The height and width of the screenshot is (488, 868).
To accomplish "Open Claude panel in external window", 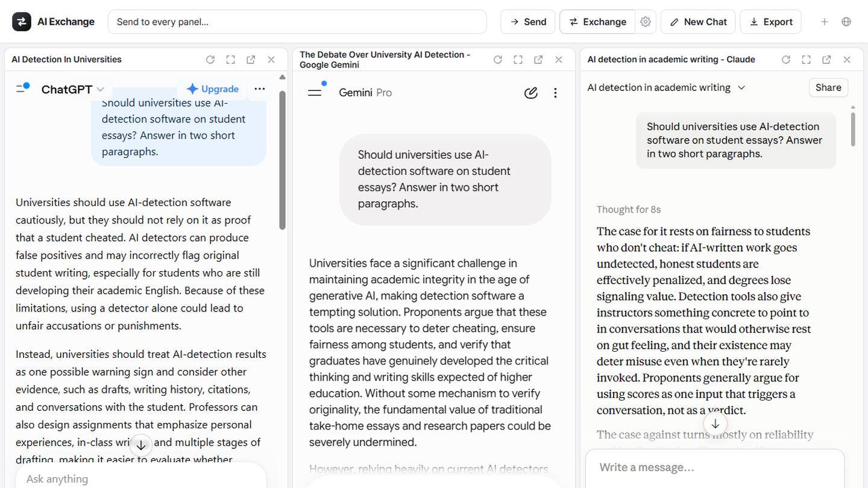I will click(x=826, y=60).
